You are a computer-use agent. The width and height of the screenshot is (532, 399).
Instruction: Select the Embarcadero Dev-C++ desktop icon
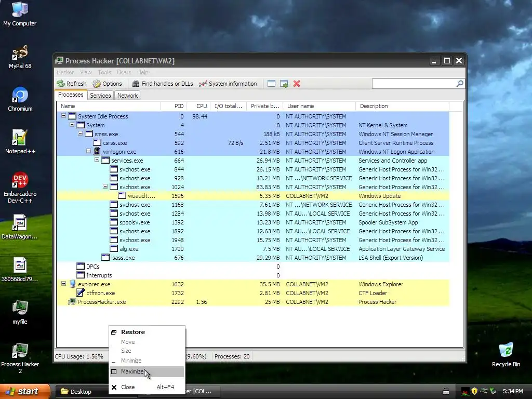(x=20, y=188)
